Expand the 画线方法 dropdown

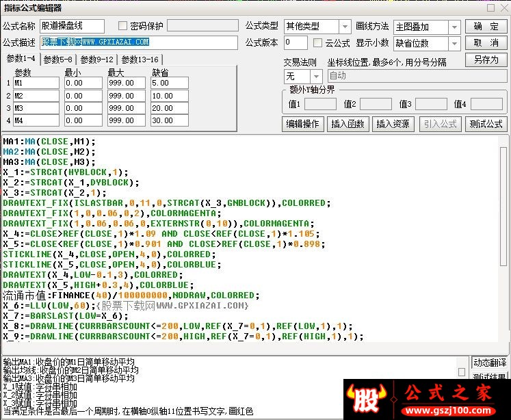pyautogui.click(x=454, y=27)
